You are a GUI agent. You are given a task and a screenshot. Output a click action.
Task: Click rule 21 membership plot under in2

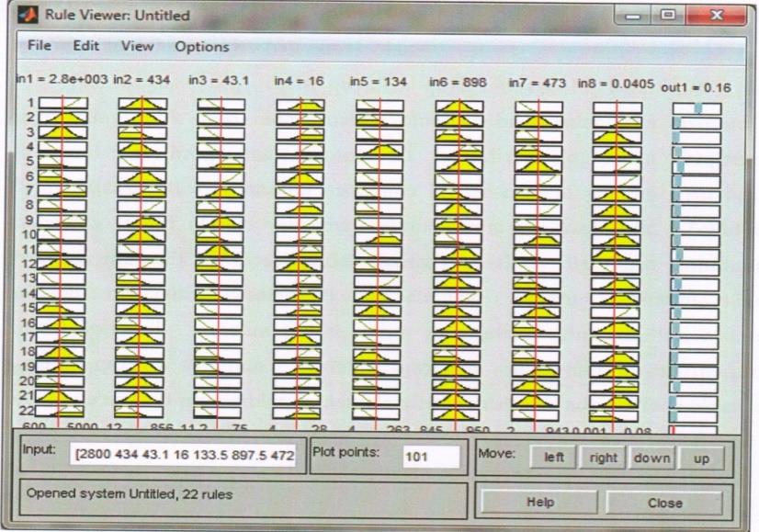pyautogui.click(x=139, y=396)
